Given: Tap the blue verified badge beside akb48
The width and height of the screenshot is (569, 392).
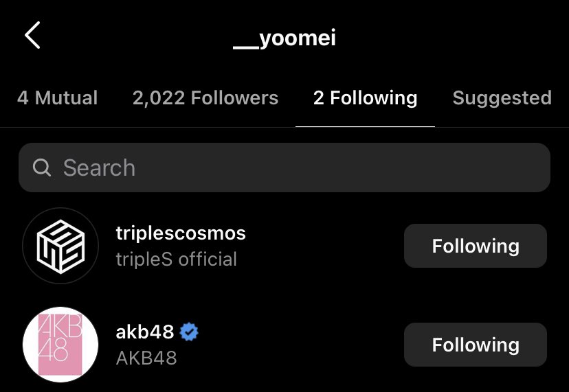Looking at the screenshot, I should (x=189, y=333).
